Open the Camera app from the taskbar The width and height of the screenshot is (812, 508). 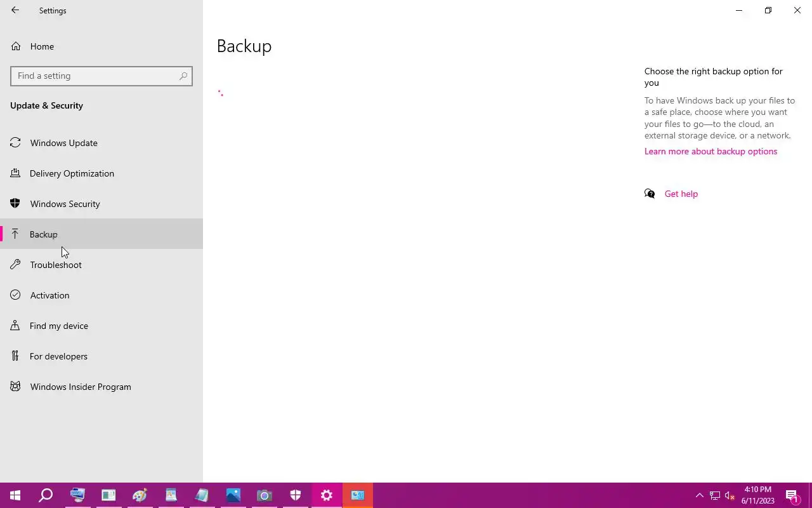[x=264, y=495]
